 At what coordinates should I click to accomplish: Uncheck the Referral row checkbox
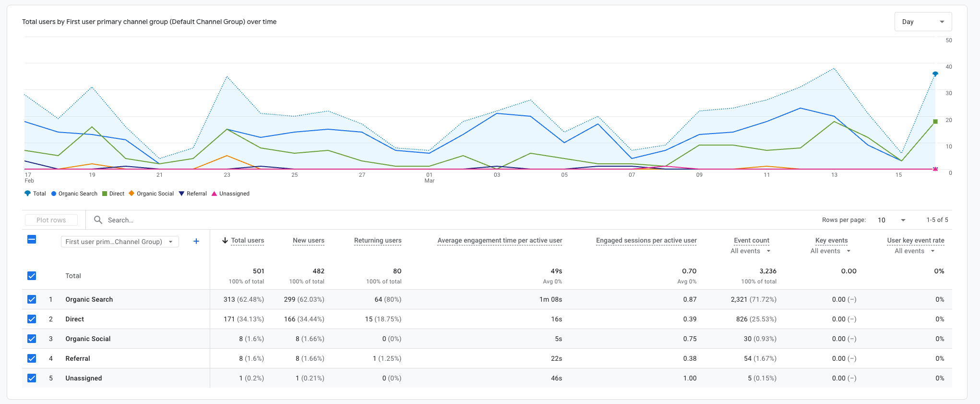[x=32, y=358]
